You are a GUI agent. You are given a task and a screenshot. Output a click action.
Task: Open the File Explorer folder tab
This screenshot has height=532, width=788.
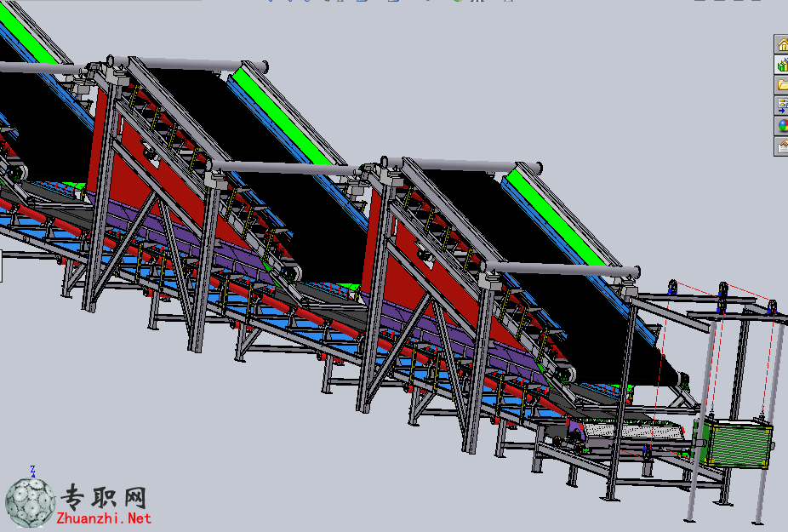pos(781,85)
